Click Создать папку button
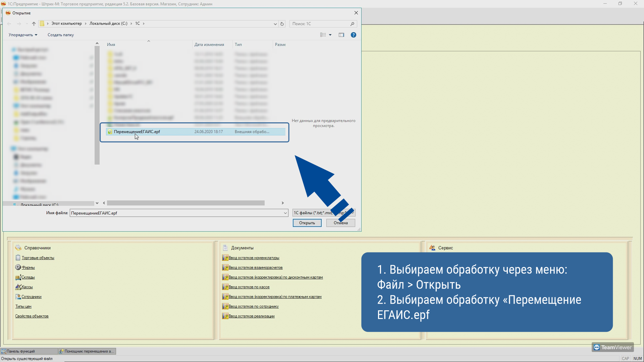Image resolution: width=644 pixels, height=362 pixels. [60, 35]
